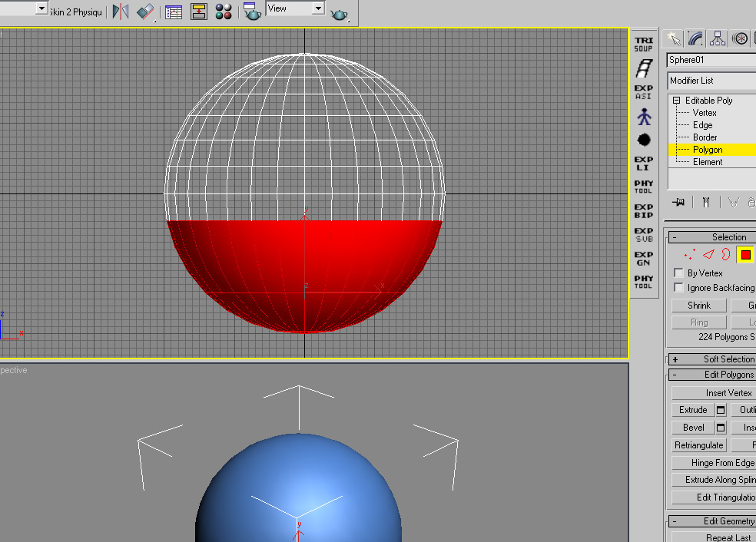756x542 pixels.
Task: Click the Mirror tool icon
Action: (x=121, y=11)
